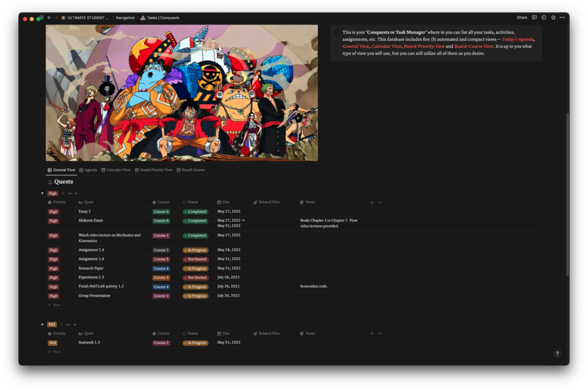Image resolution: width=588 pixels, height=390 pixels.
Task: Click In Progress status of Research Paper
Action: (195, 268)
